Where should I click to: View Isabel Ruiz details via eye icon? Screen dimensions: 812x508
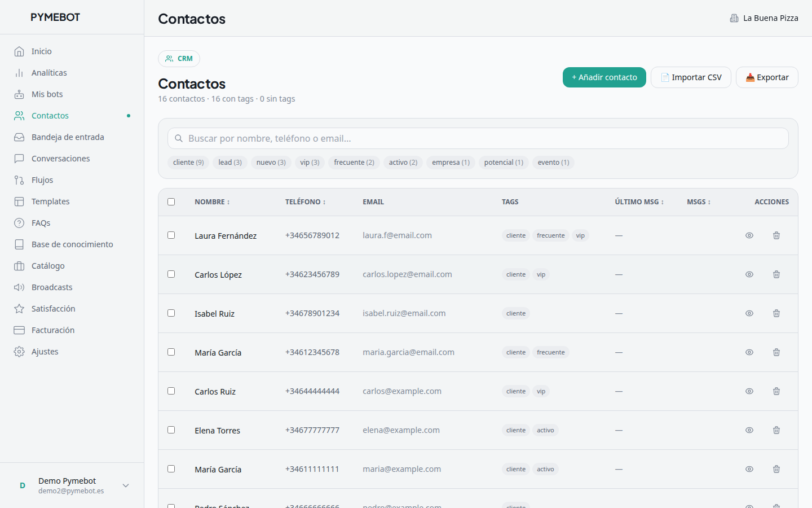(749, 313)
